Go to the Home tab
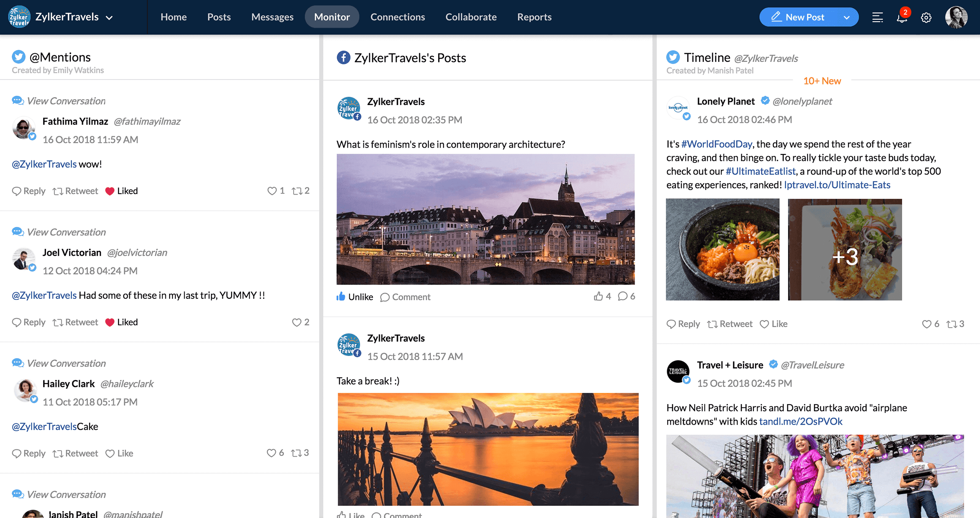The width and height of the screenshot is (980, 518). point(173,17)
